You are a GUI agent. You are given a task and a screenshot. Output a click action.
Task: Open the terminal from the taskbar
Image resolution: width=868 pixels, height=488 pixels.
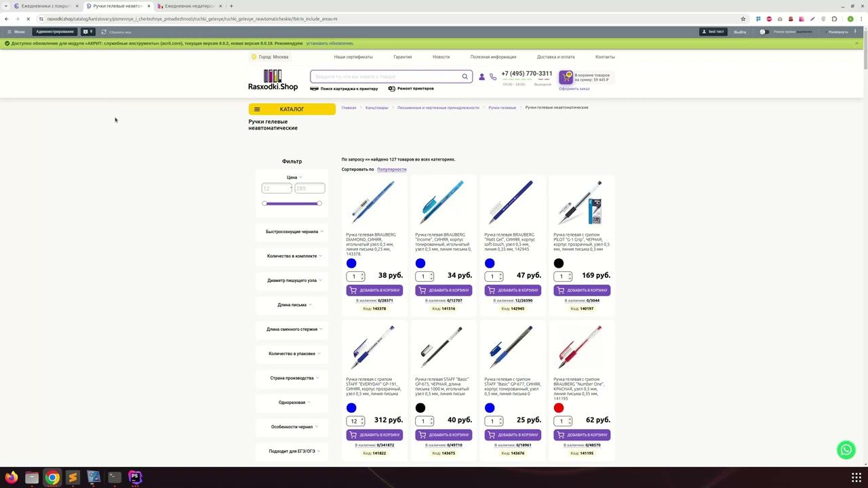coord(115,477)
